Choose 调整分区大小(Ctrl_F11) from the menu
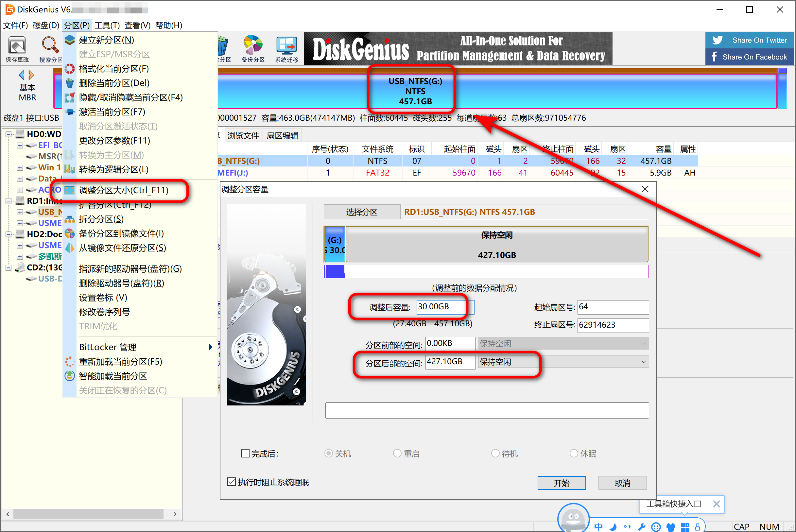The image size is (796, 532). point(124,190)
